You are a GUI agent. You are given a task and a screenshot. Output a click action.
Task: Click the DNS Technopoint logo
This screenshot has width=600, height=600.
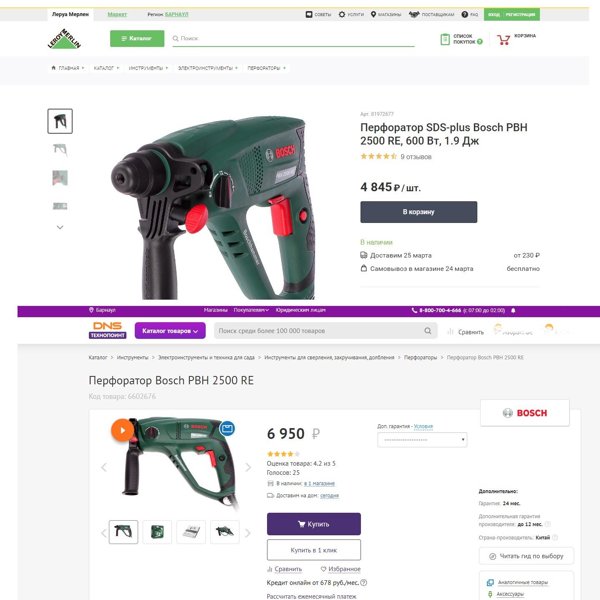click(x=108, y=330)
